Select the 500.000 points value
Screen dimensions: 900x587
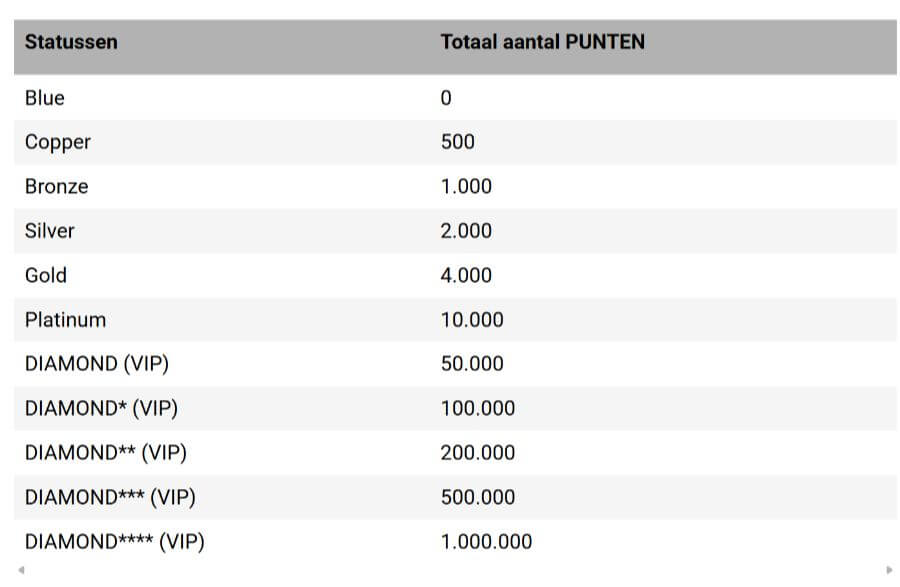478,497
